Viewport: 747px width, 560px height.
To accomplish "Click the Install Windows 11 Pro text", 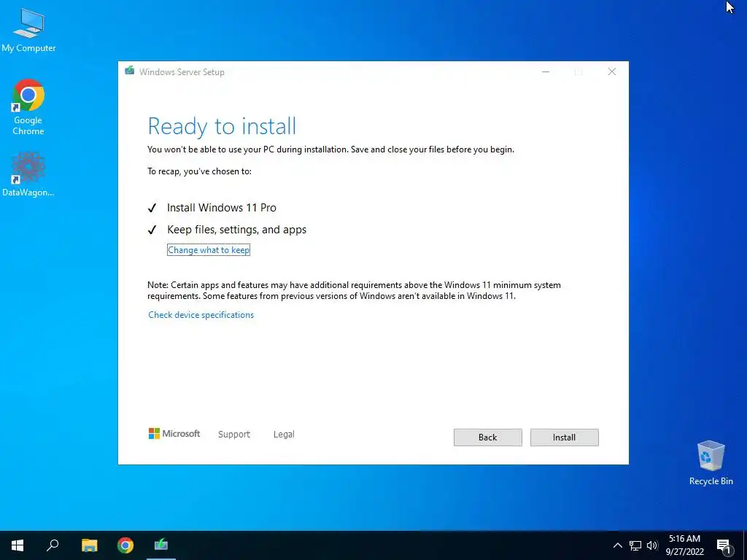I will (x=222, y=208).
